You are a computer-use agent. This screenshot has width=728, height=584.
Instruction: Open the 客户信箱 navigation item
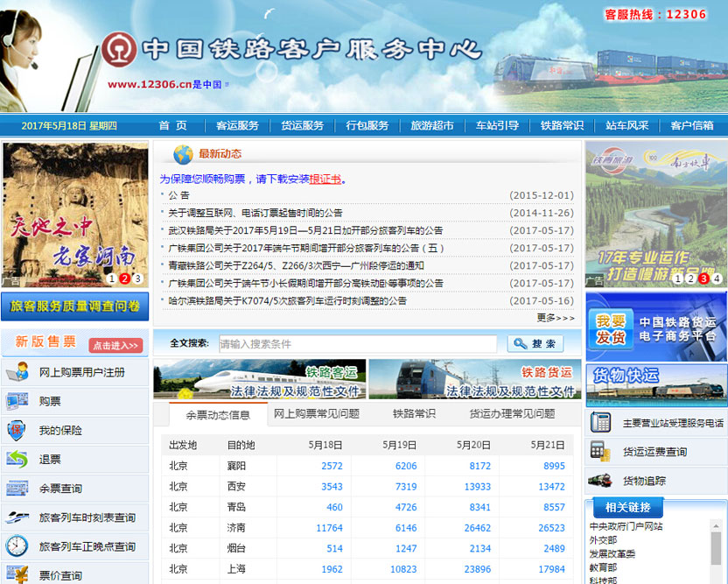pos(692,125)
